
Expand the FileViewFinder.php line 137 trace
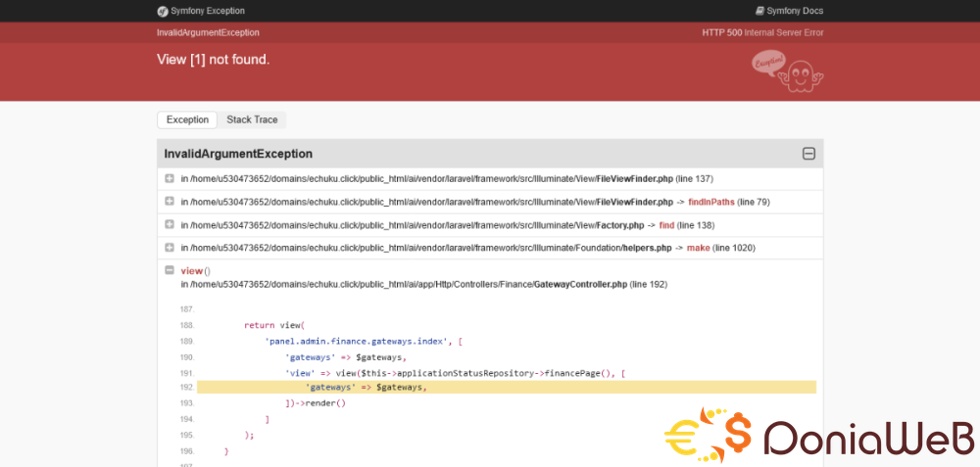point(170,178)
